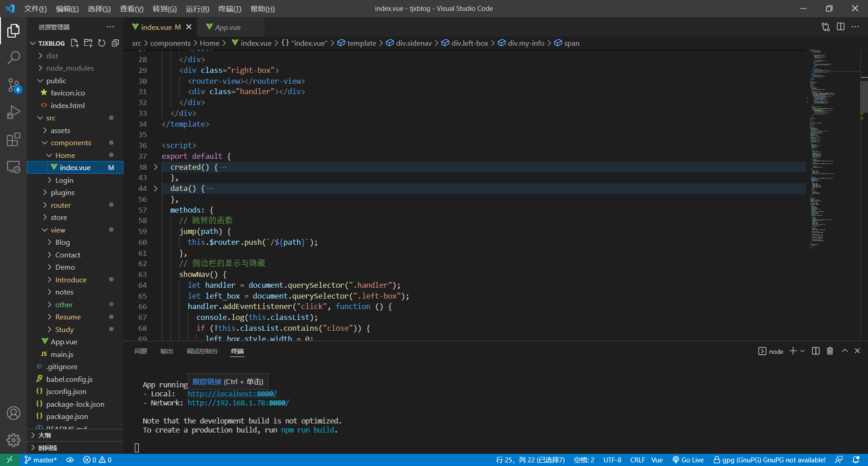Expand the Outline (大纲) section
868x466 pixels.
[75, 435]
